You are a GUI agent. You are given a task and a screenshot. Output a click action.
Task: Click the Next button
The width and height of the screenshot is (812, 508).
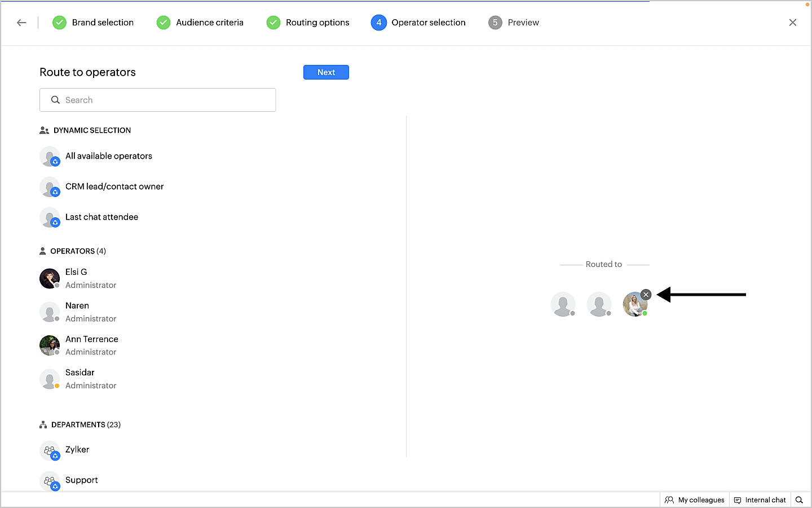(x=326, y=72)
